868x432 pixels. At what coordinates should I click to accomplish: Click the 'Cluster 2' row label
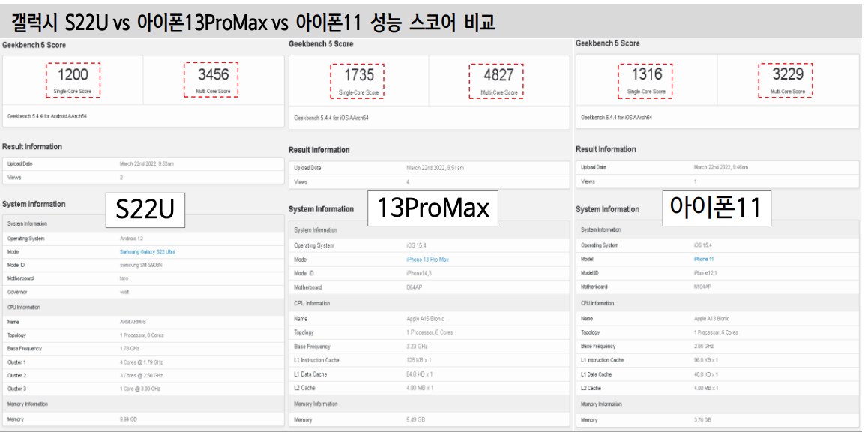[16, 376]
